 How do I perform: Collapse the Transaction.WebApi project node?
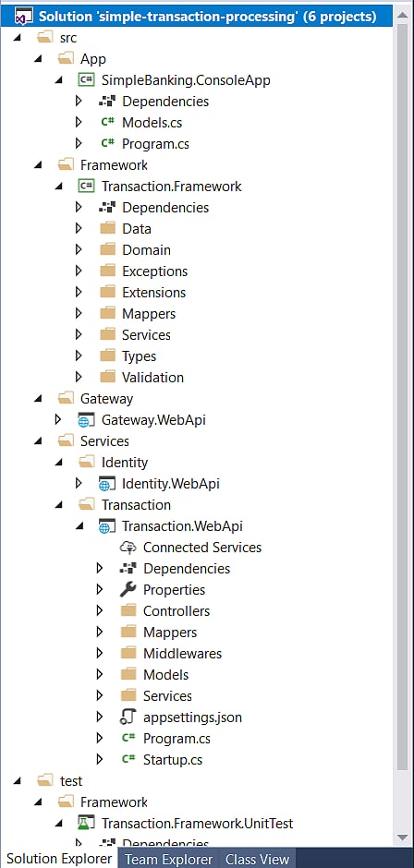[x=79, y=526]
